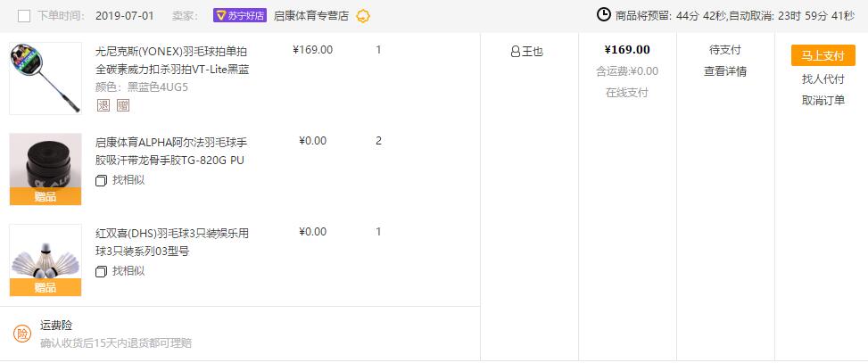Open the 红双喜 shuttlecock product title
This screenshot has width=868, height=363.
[x=172, y=243]
